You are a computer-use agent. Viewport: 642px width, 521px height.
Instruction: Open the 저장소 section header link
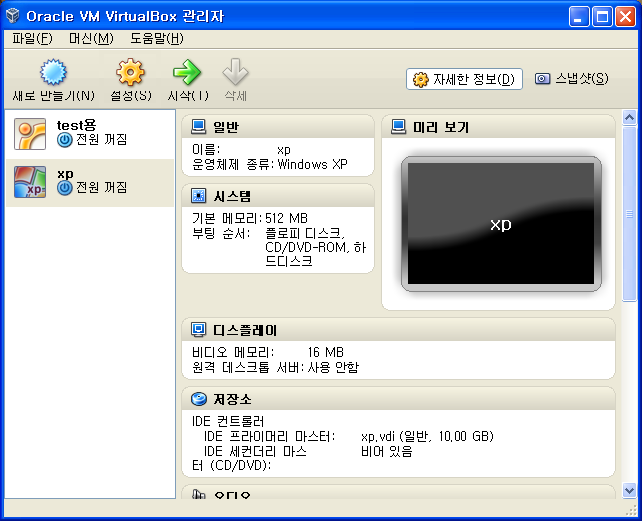232,399
